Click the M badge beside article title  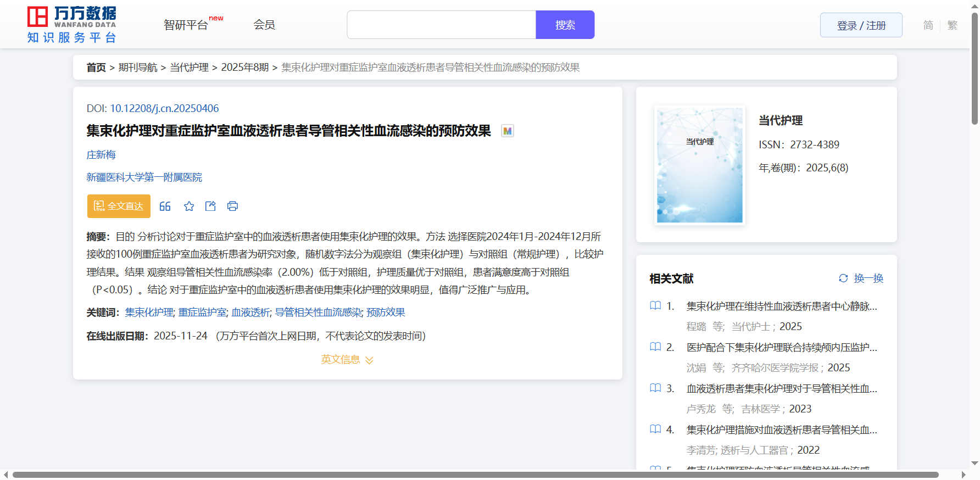point(508,131)
